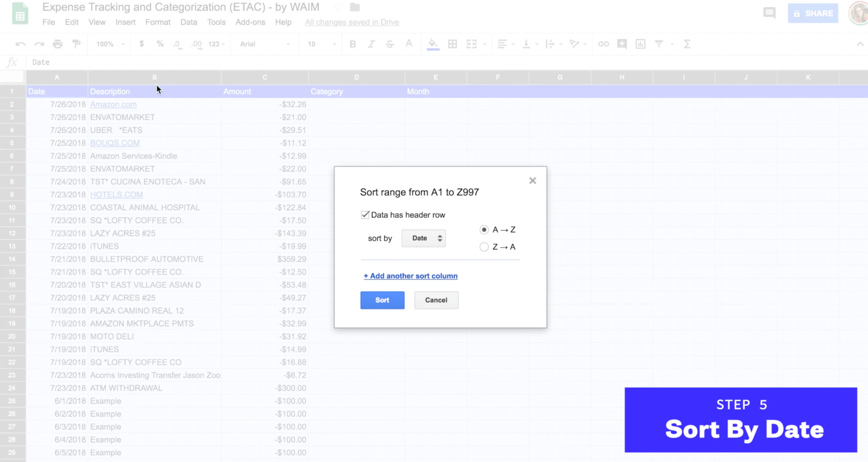The image size is (868, 462).
Task: Click the strikethrough icon
Action: point(390,44)
